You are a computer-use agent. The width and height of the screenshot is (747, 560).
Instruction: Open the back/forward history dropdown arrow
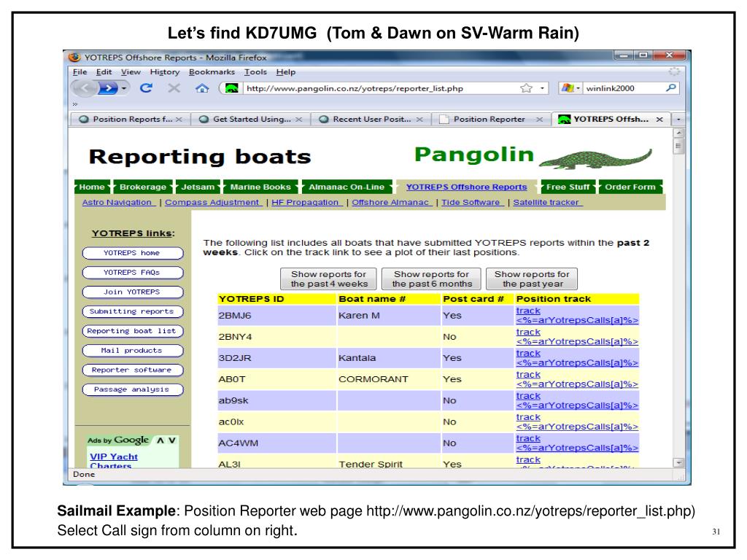pyautogui.click(x=124, y=88)
